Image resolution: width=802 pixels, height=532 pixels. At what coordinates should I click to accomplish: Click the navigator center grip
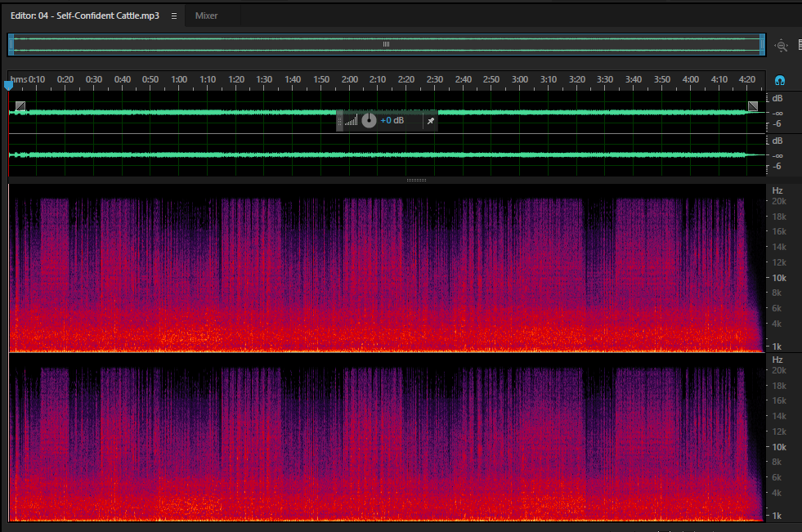386,44
